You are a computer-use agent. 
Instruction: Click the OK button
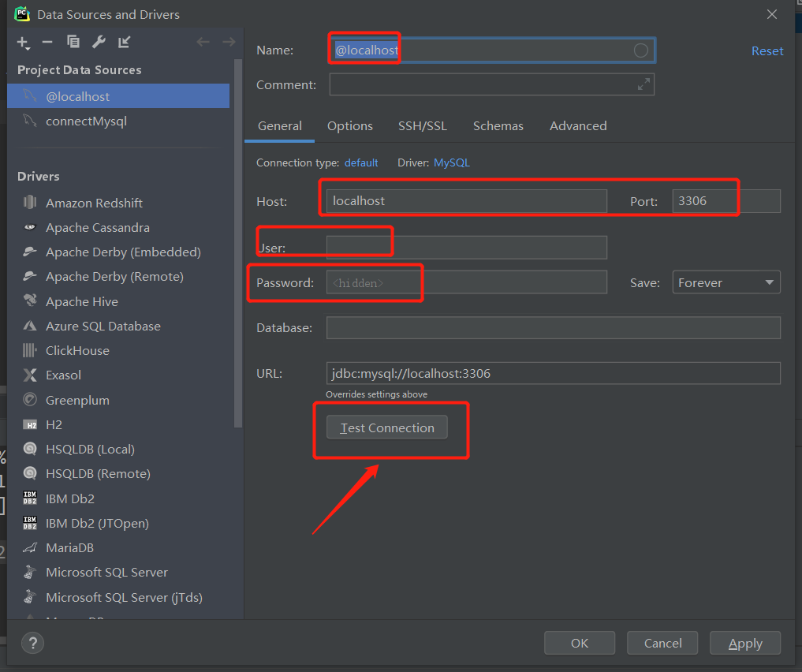[580, 643]
